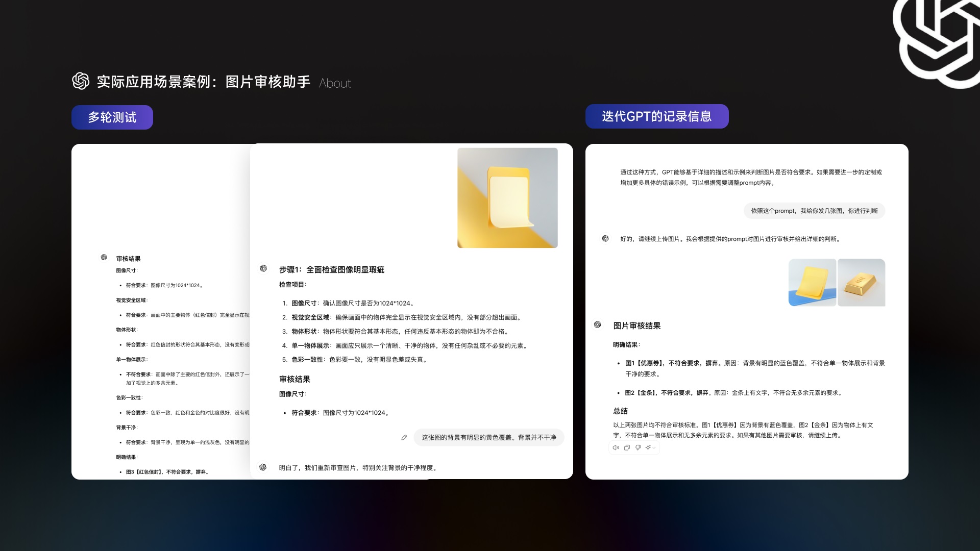Click the About label next to the title
This screenshot has height=551, width=980.
[335, 83]
